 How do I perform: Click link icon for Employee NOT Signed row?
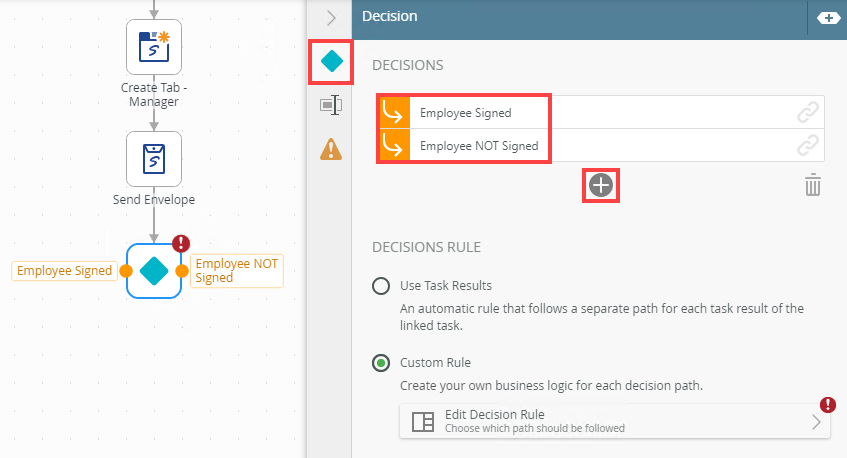tap(808, 146)
